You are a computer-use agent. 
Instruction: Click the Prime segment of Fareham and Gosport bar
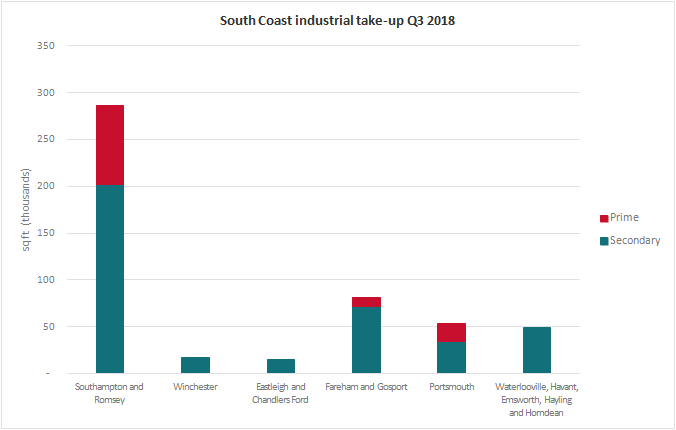click(x=366, y=302)
